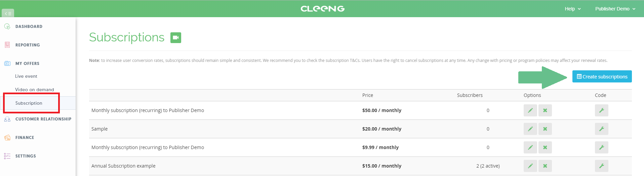Click the Create subscriptions button
644x176 pixels.
pos(602,76)
